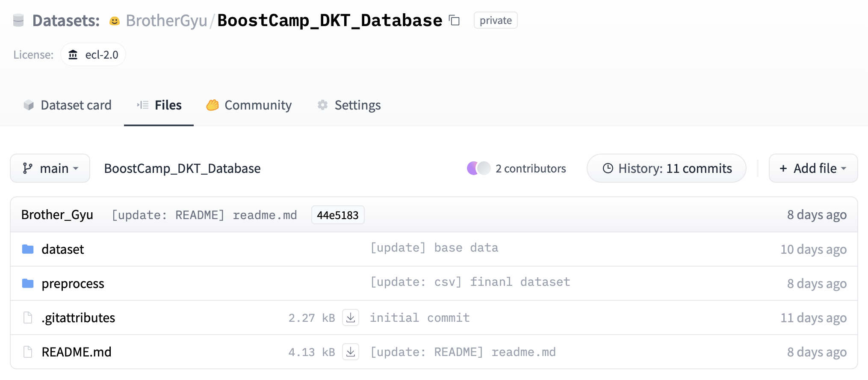The image size is (868, 380).
Task: Click the dataset folder icon
Action: point(28,249)
